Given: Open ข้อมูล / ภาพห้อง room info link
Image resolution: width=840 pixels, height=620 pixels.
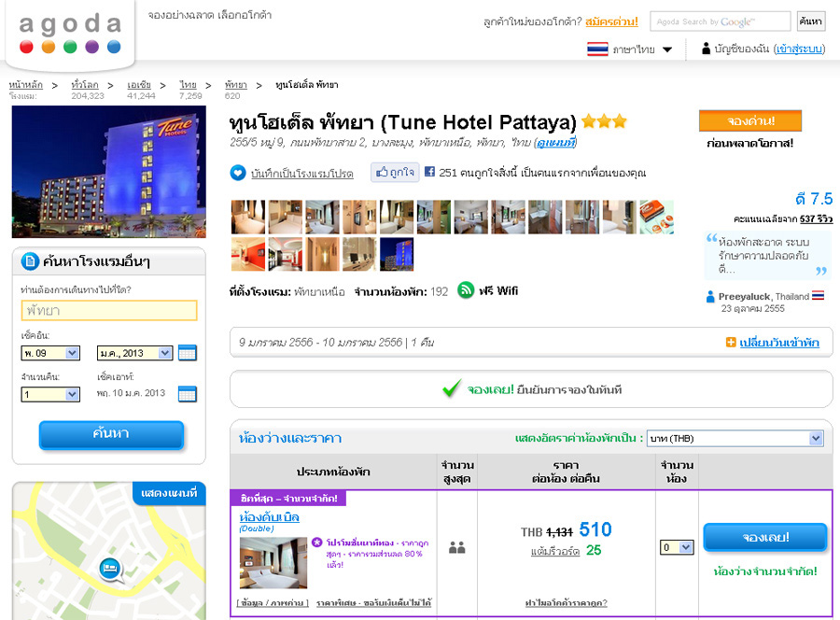Looking at the screenshot, I should tap(273, 603).
